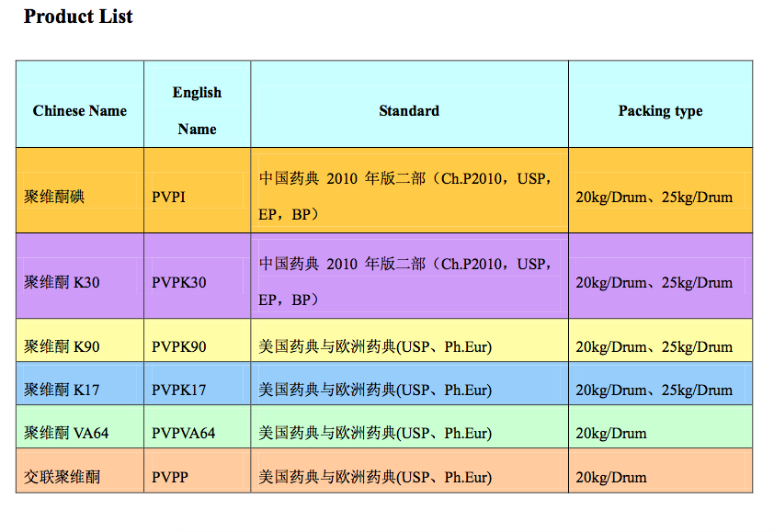Screen dimensions: 774x532
Task: Select the 'English Name' column header
Action: point(198,104)
